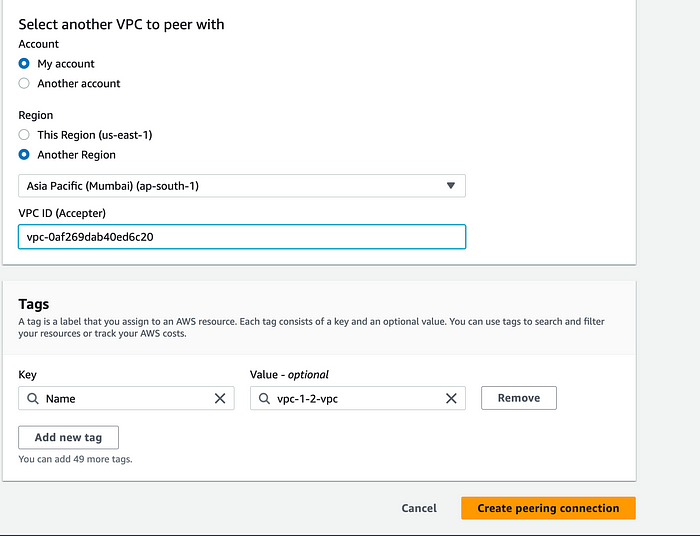This screenshot has width=700, height=536.
Task: Click the My account label text
Action: pyautogui.click(x=66, y=64)
